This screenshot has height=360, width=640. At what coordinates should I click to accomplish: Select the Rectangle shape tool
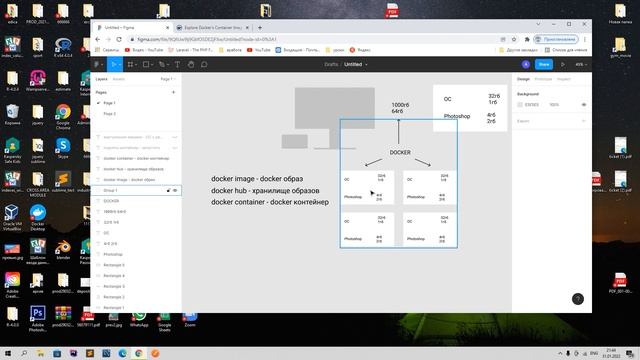(x=146, y=64)
